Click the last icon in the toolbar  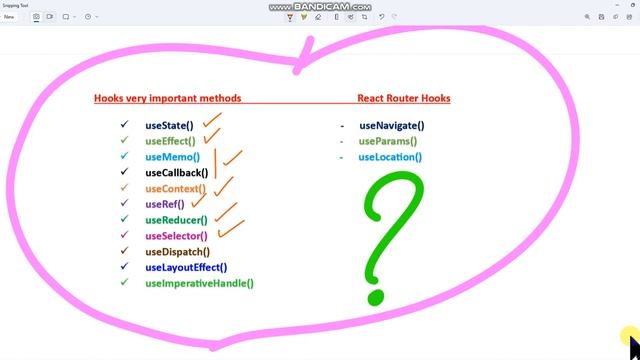coord(629,17)
